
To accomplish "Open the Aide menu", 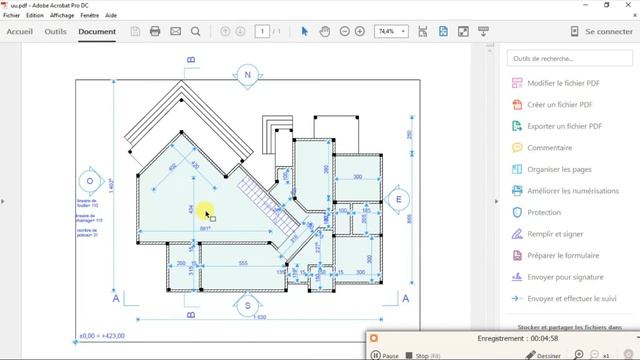I will (111, 16).
